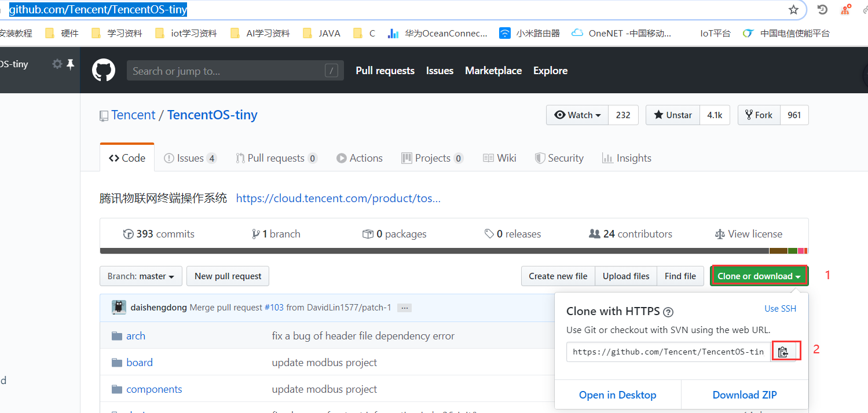The image size is (868, 413).
Task: Open the JAVA bookmark folder
Action: (321, 33)
